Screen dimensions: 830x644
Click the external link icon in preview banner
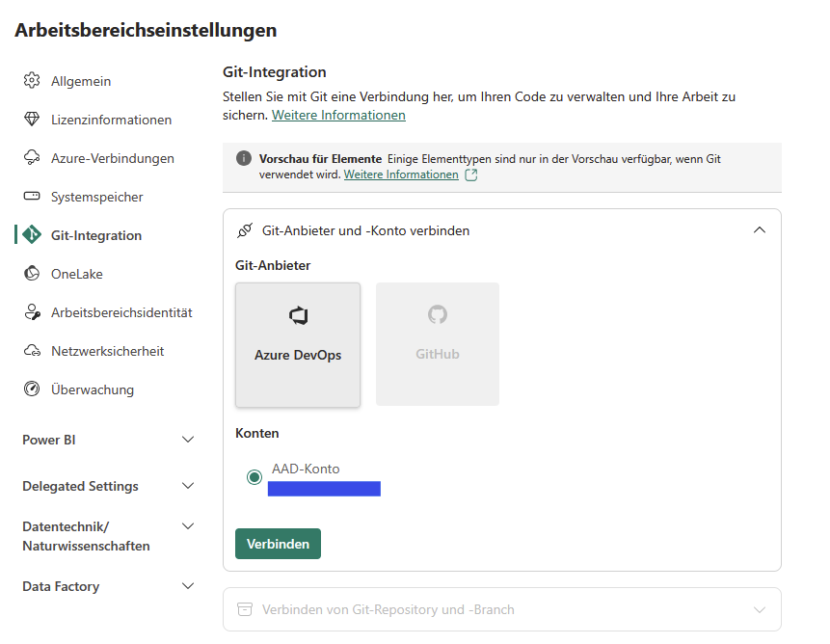(471, 174)
